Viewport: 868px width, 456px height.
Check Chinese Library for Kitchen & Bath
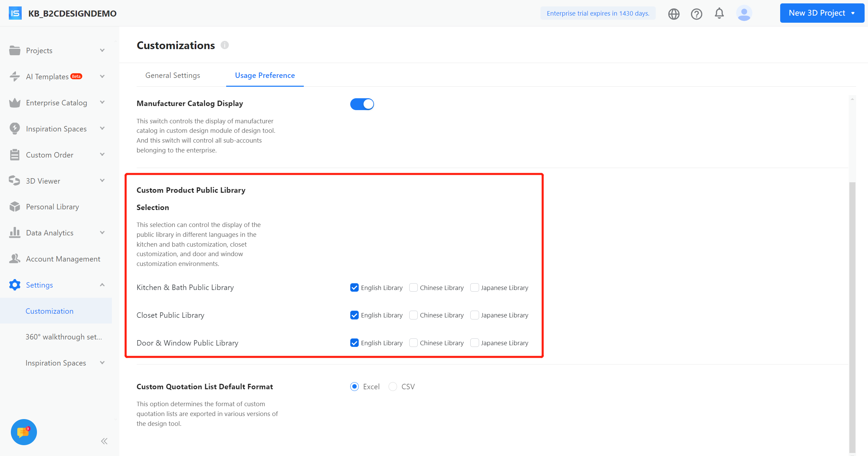(x=413, y=288)
